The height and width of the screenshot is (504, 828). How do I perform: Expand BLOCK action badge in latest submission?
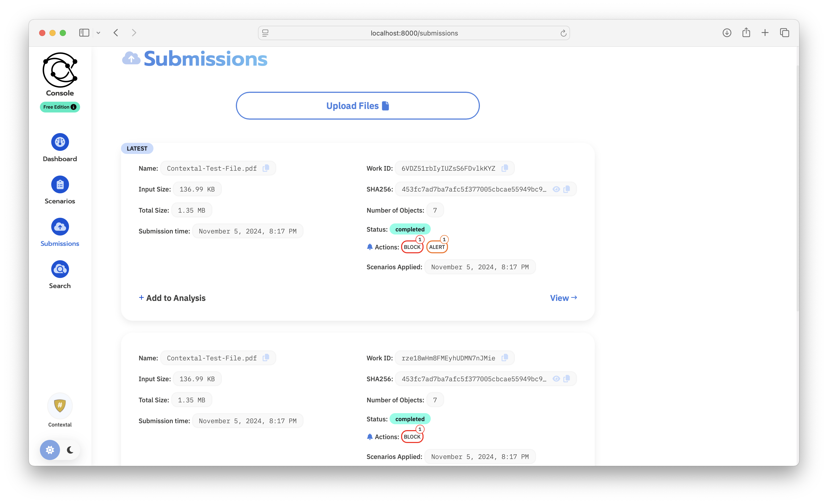pyautogui.click(x=412, y=247)
